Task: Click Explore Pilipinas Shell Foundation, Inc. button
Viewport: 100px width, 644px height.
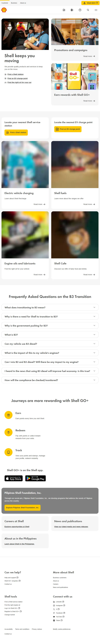Action: click(22, 507)
